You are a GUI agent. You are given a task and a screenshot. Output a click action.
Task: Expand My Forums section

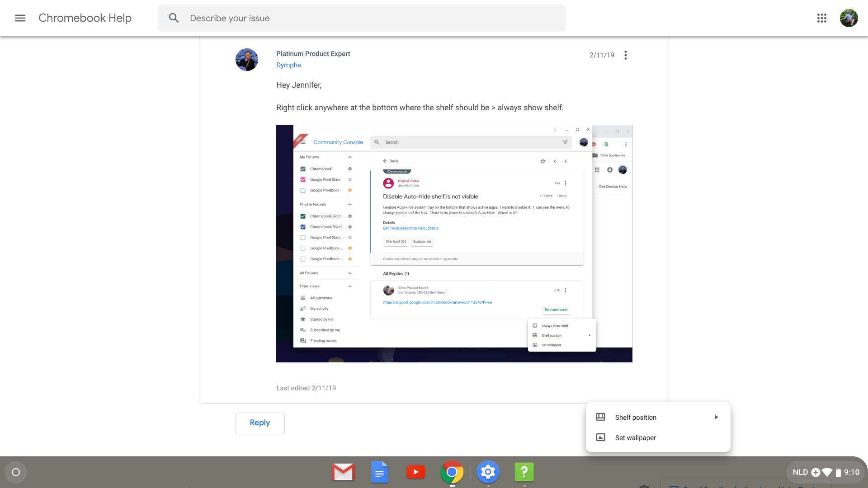(350, 157)
